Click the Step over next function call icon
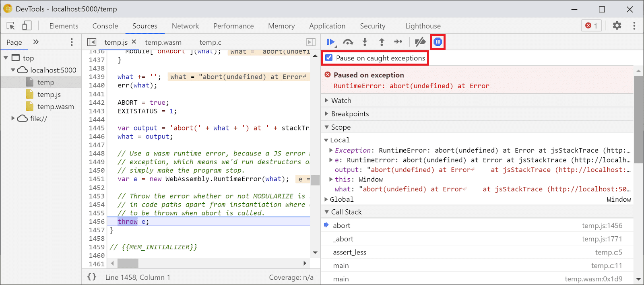Image resolution: width=644 pixels, height=285 pixels. [348, 42]
